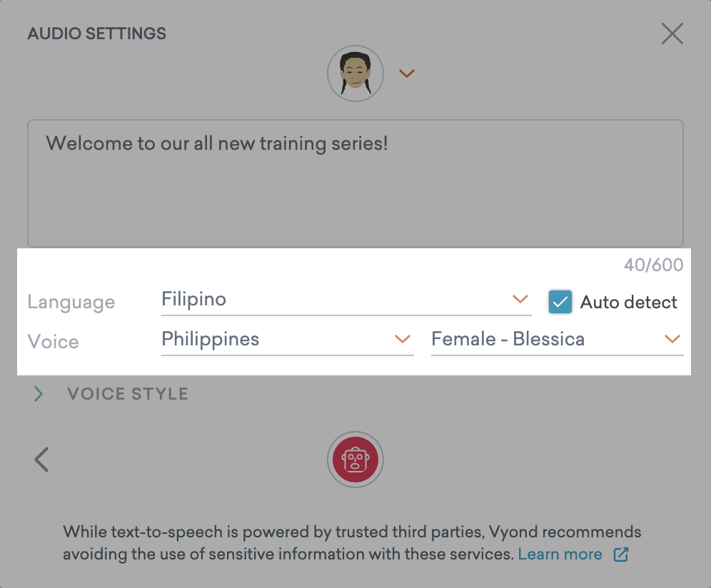
Task: Select the chevron next to the avatar
Action: [x=407, y=73]
